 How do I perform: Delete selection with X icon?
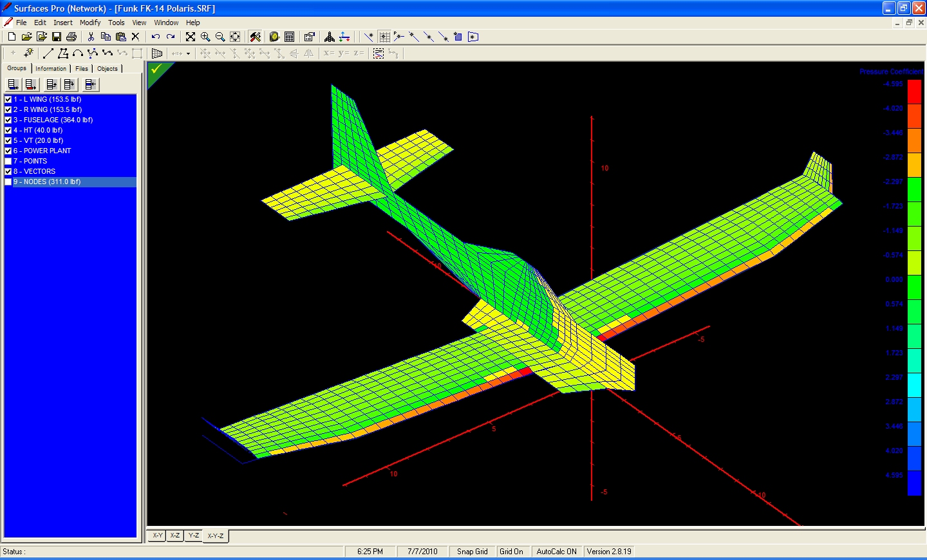click(135, 37)
